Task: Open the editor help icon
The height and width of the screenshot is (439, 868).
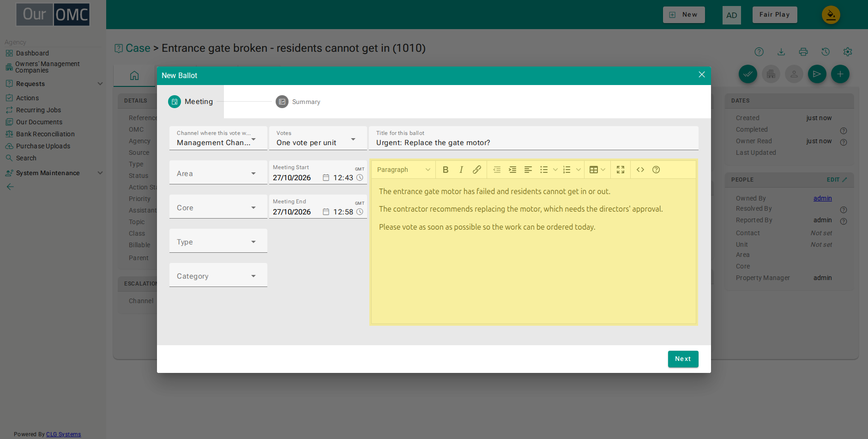Action: tap(656, 170)
